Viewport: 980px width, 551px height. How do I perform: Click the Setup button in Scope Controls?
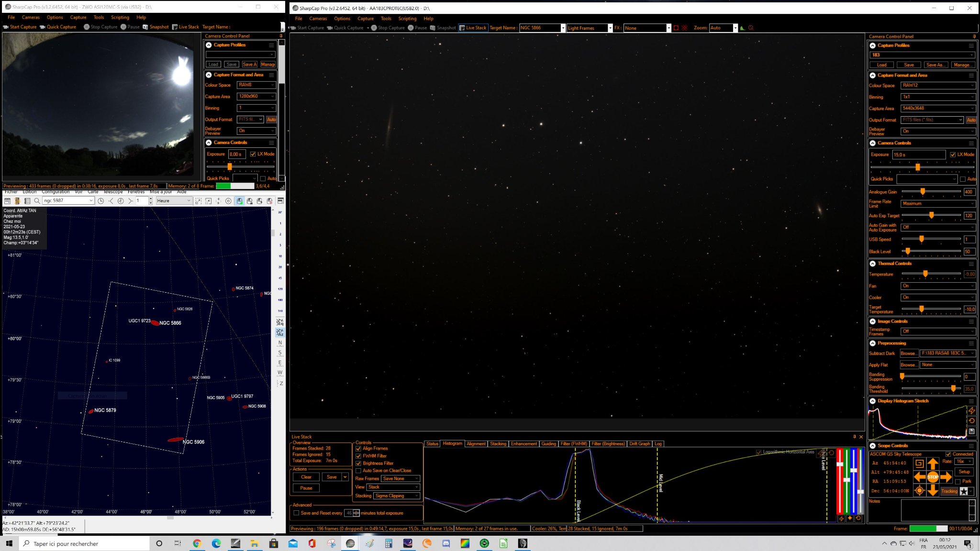pyautogui.click(x=964, y=472)
